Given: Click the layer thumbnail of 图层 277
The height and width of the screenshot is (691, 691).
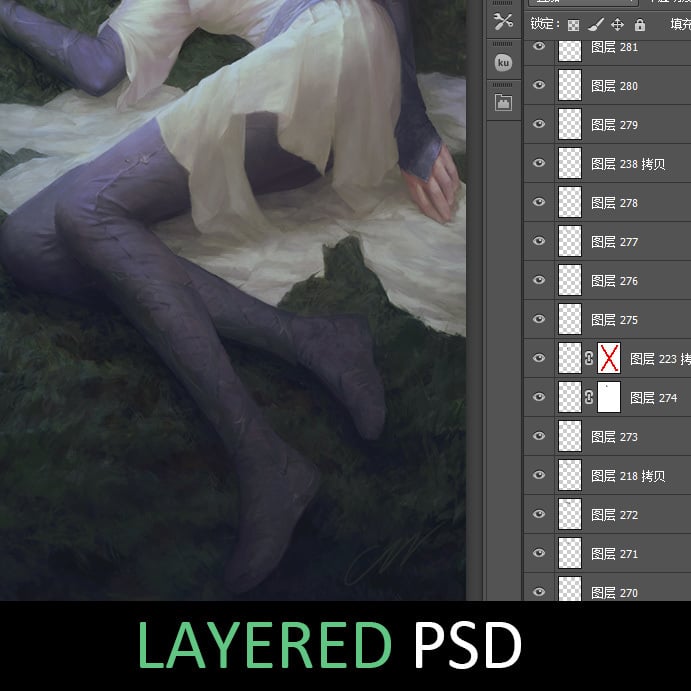Looking at the screenshot, I should coord(570,241).
